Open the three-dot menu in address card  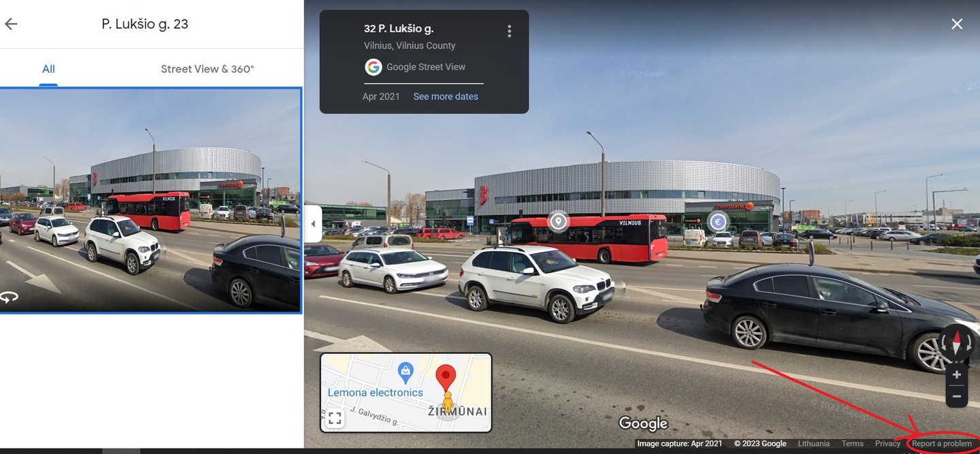pos(509,31)
